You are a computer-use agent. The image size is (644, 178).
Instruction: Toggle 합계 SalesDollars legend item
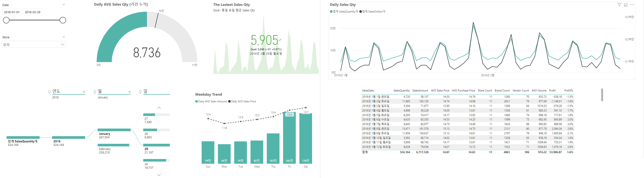[372, 11]
